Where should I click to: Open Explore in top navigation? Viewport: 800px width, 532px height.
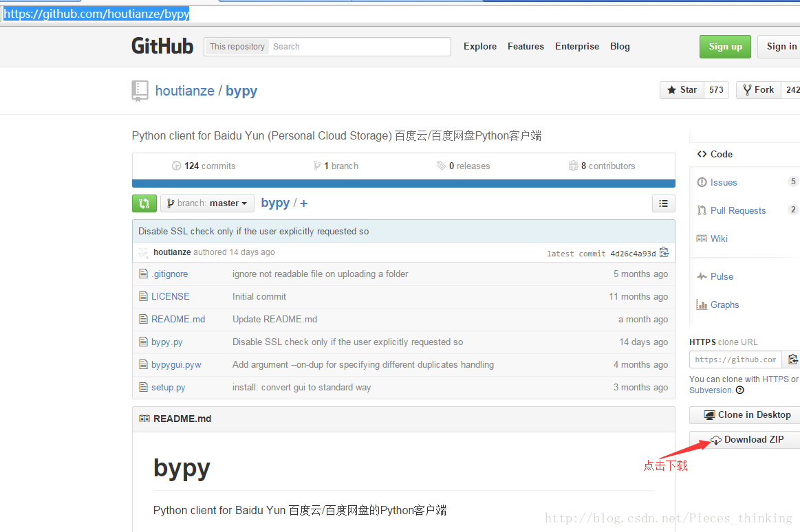click(480, 46)
